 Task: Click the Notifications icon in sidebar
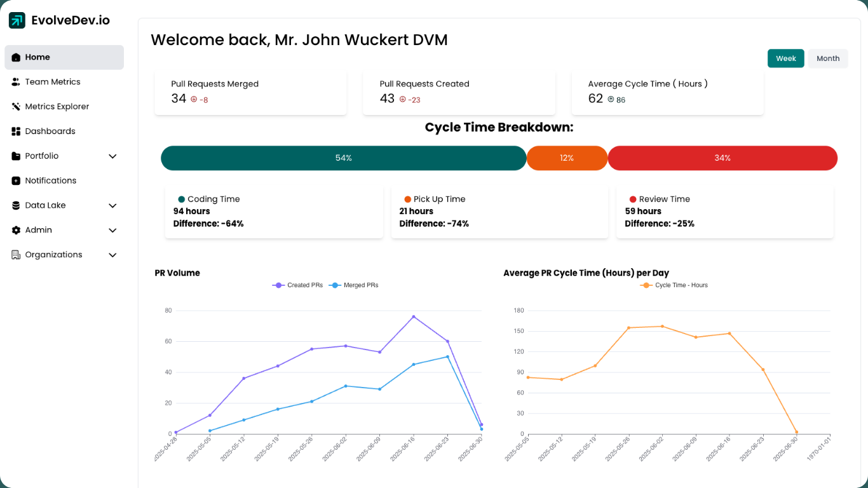click(16, 181)
